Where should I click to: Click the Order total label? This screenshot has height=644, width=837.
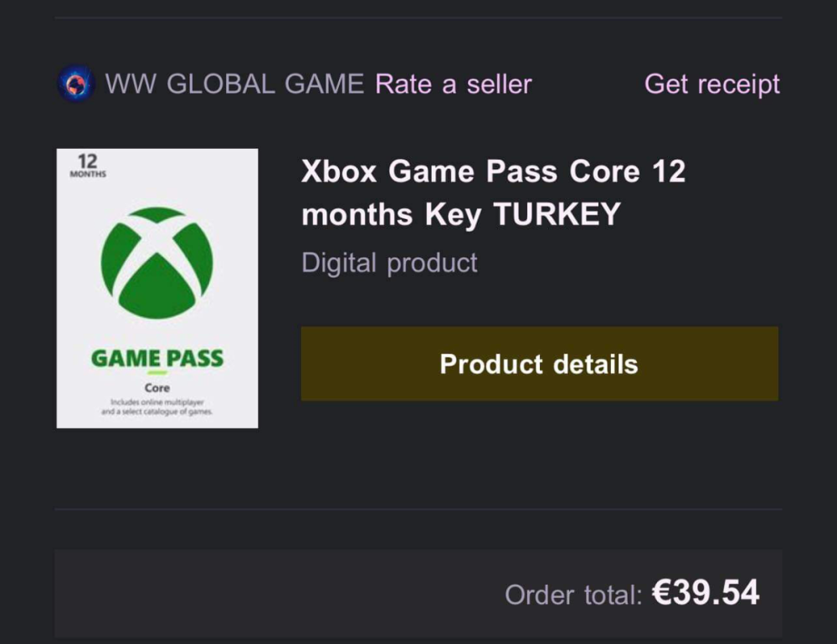[x=573, y=595]
